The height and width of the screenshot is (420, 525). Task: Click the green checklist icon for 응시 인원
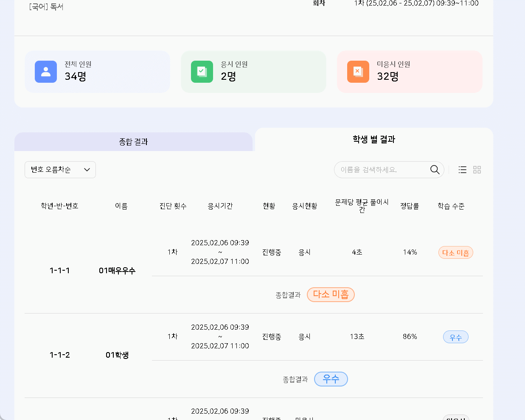202,72
